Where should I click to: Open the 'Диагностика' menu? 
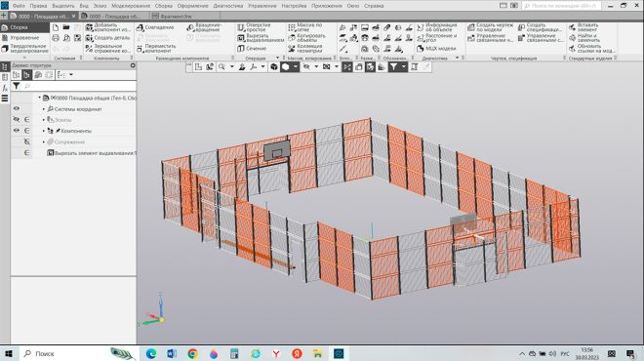click(x=228, y=6)
